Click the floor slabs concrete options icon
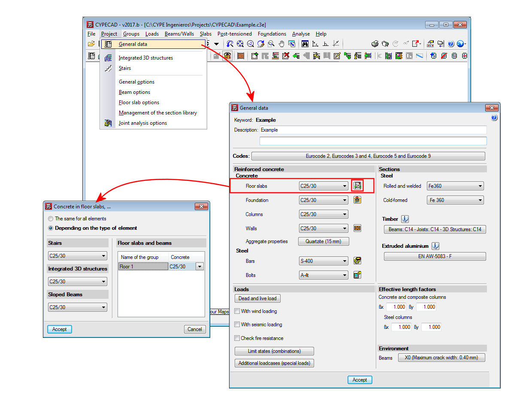 pos(357,186)
